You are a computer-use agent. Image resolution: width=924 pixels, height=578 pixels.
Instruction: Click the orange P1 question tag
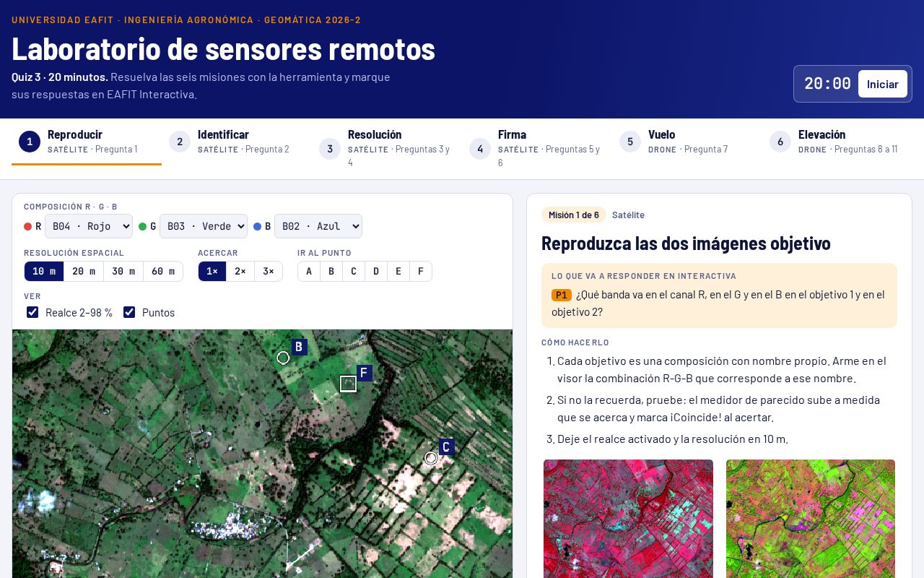[x=562, y=295]
